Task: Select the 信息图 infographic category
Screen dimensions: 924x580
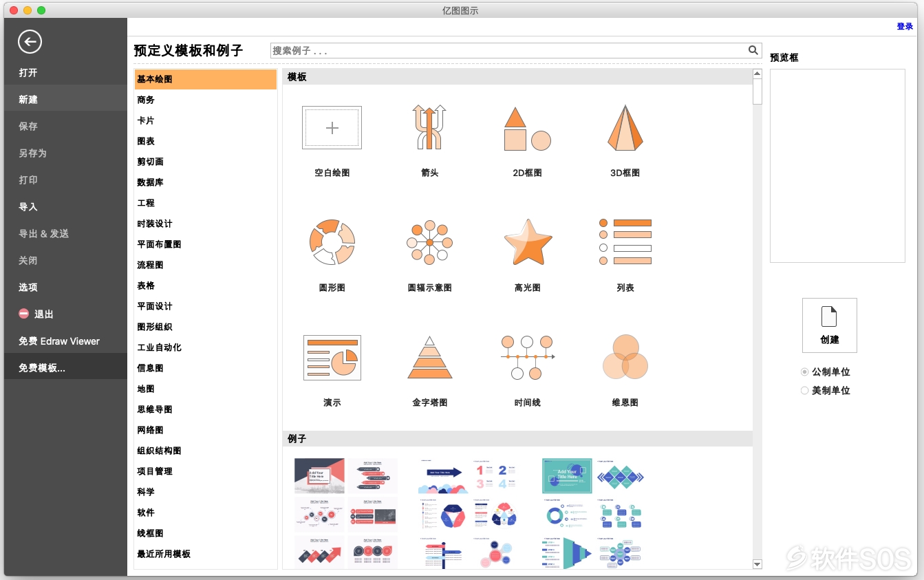Action: (x=206, y=368)
